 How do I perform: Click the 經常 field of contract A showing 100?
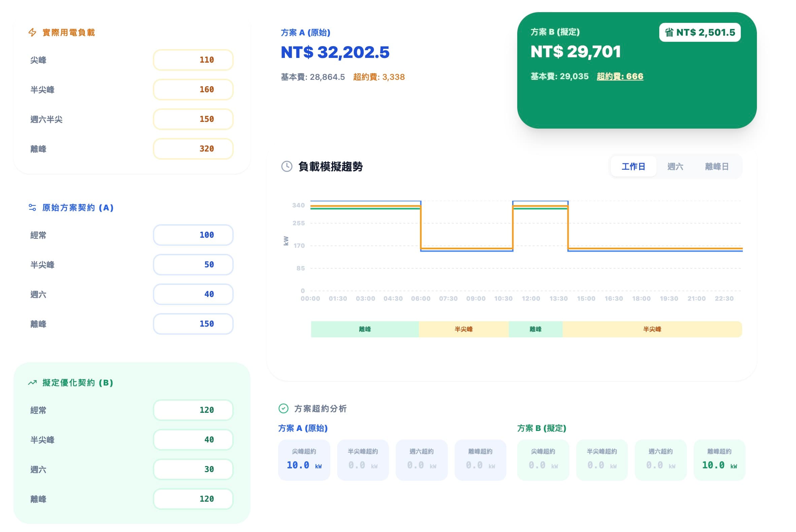(x=193, y=234)
